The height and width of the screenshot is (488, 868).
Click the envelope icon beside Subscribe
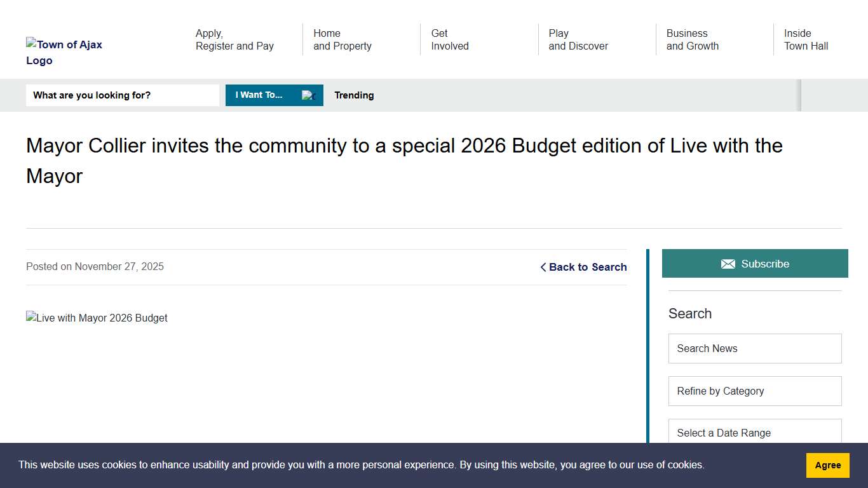[728, 264]
